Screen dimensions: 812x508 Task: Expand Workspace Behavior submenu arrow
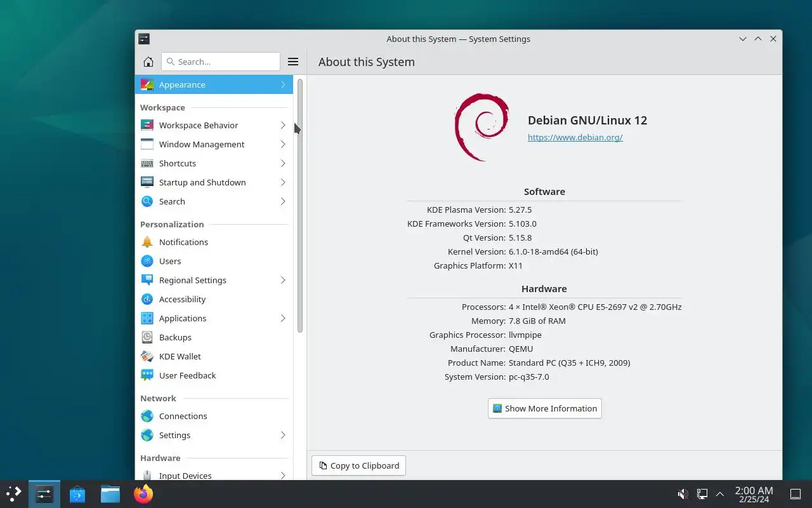(283, 125)
